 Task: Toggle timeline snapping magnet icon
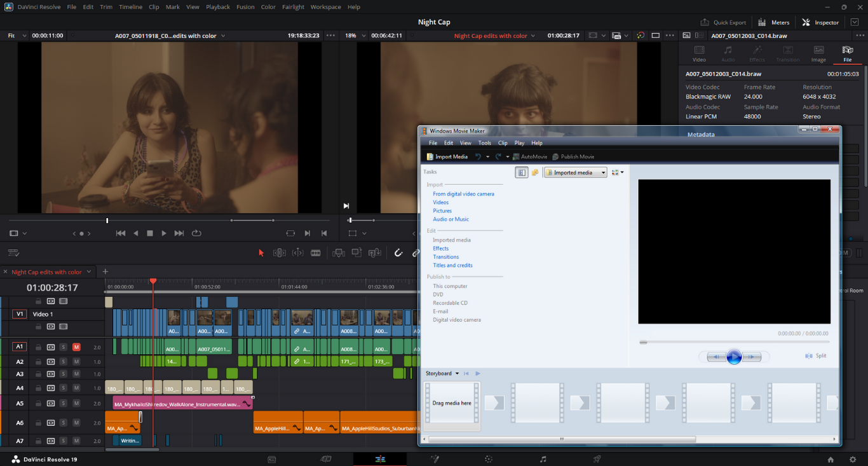(398, 252)
